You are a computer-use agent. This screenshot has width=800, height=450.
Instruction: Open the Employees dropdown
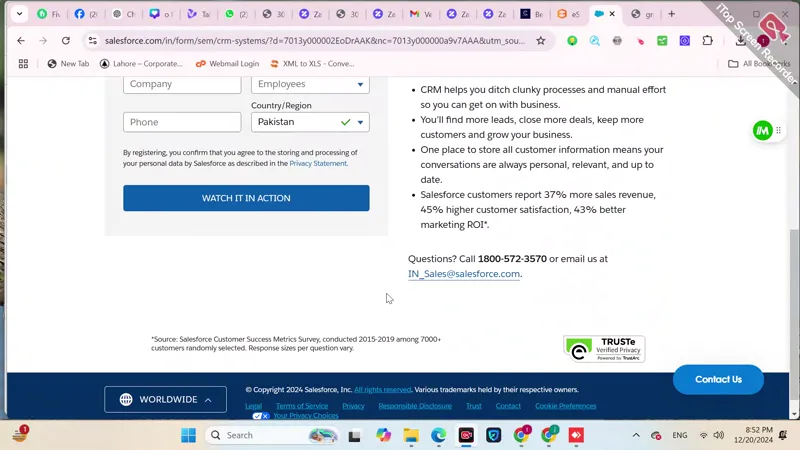(310, 84)
